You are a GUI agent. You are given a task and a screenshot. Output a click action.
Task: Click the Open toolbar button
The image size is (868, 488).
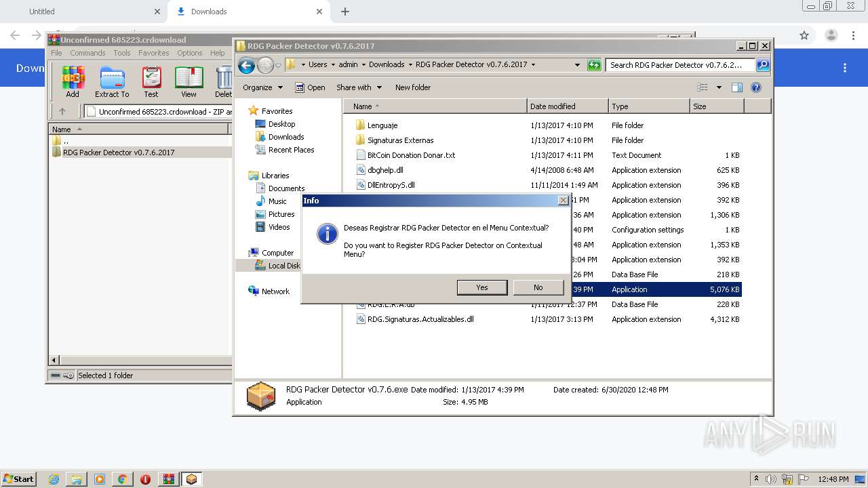click(x=310, y=87)
